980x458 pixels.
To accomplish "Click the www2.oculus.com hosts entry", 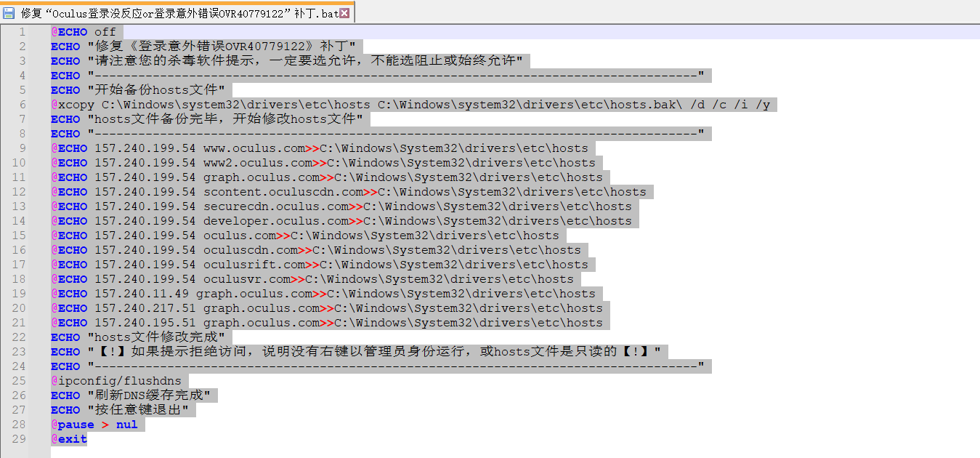I will point(323,163).
